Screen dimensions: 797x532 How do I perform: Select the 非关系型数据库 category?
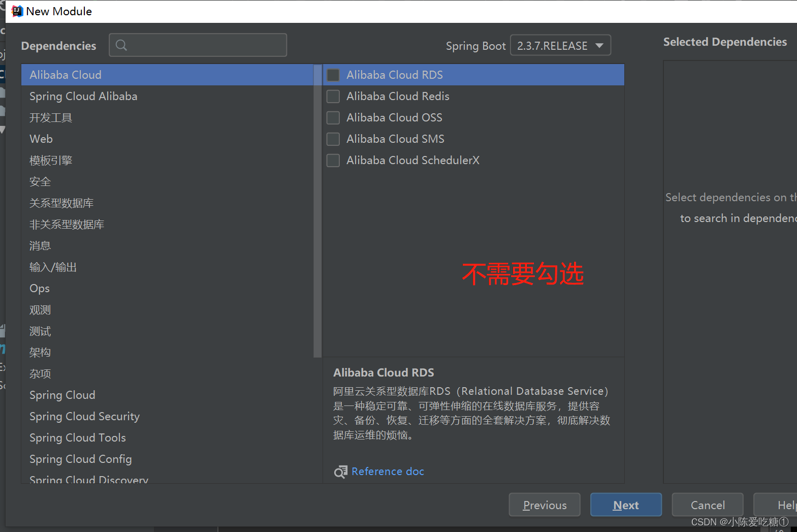168,224
